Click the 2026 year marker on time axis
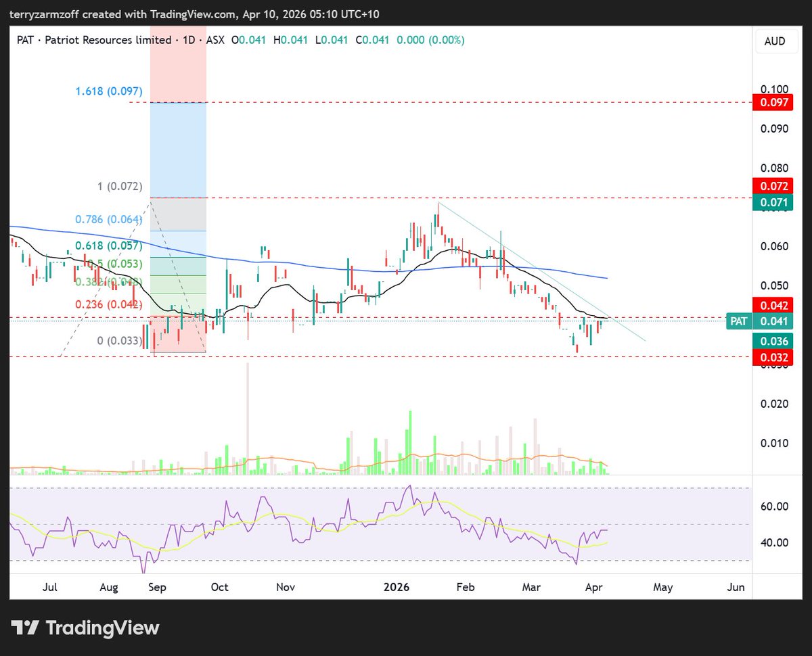The height and width of the screenshot is (656, 812). coord(397,587)
